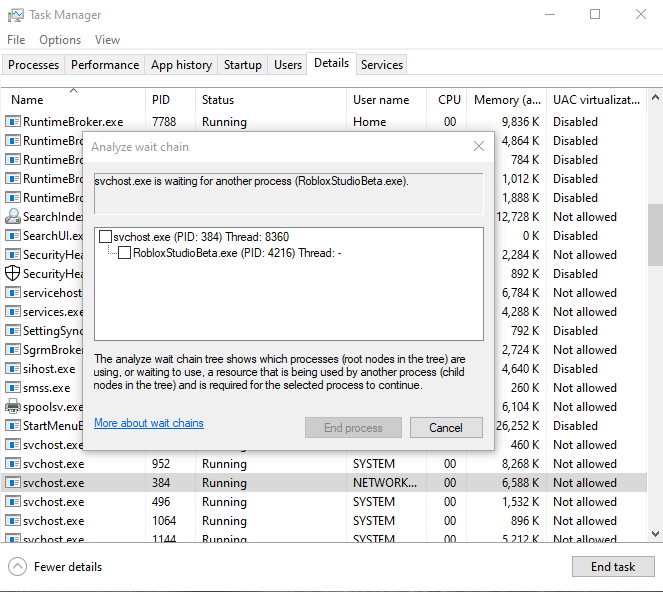Sort by the PID column header
The image size is (663, 592).
click(171, 99)
